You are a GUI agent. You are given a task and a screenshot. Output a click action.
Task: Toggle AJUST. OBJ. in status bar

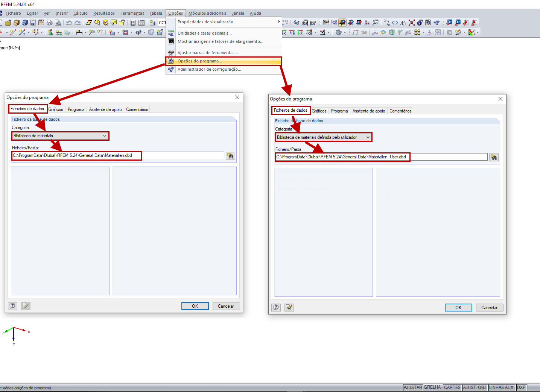(x=475, y=387)
